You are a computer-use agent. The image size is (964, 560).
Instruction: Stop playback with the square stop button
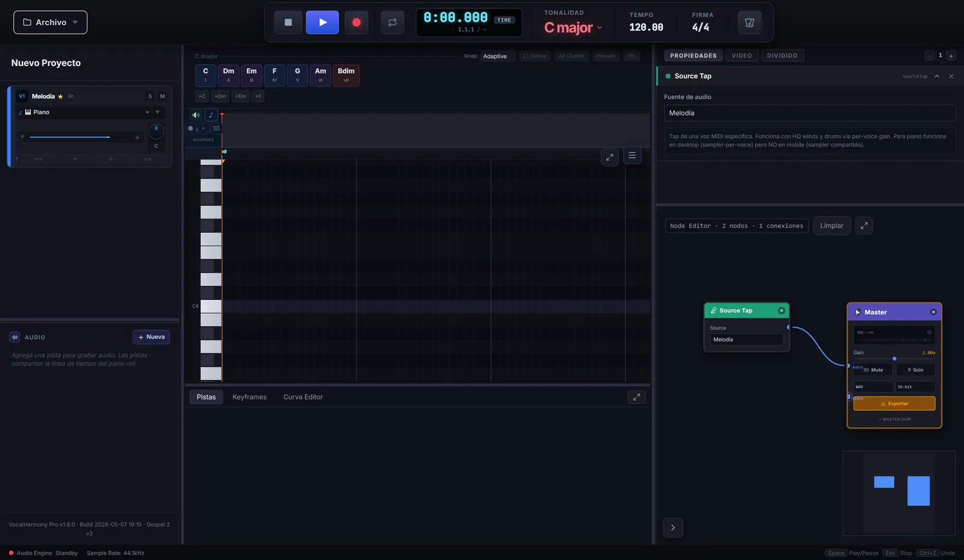pos(288,22)
